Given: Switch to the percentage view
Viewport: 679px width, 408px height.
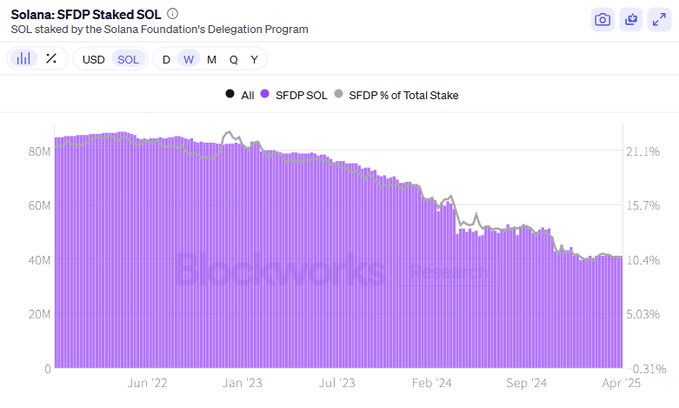Looking at the screenshot, I should click(x=51, y=58).
